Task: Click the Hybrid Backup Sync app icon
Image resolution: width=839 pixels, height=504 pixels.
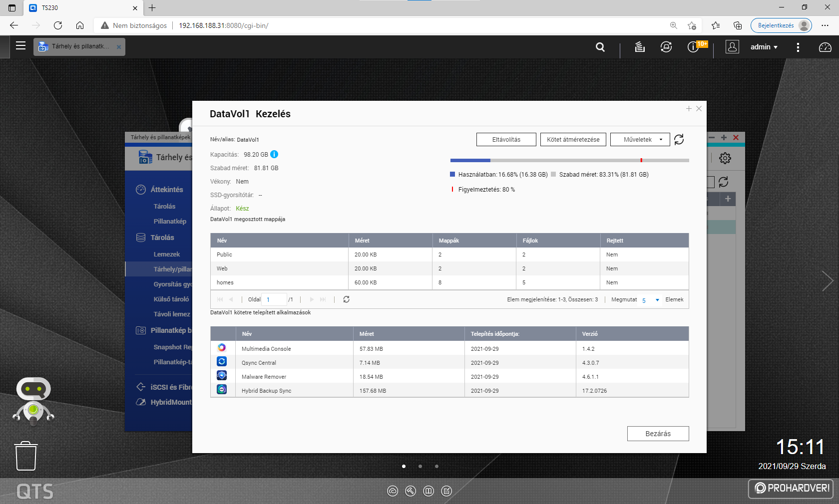Action: [x=222, y=389]
